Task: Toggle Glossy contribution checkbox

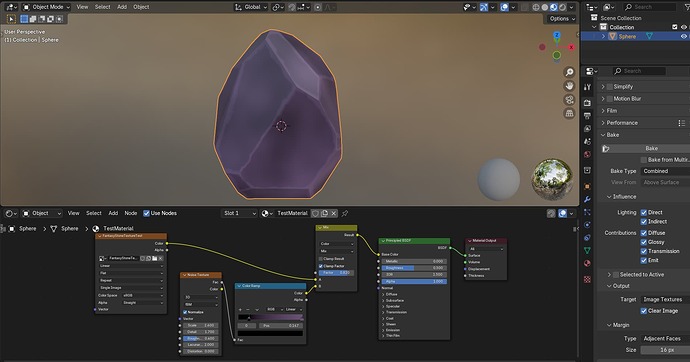Action: tap(644, 242)
